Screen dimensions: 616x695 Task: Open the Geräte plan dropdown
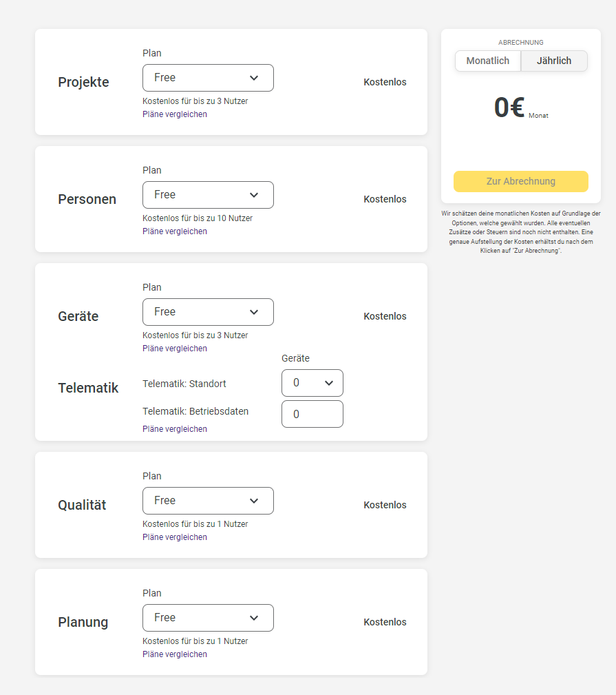[208, 312]
